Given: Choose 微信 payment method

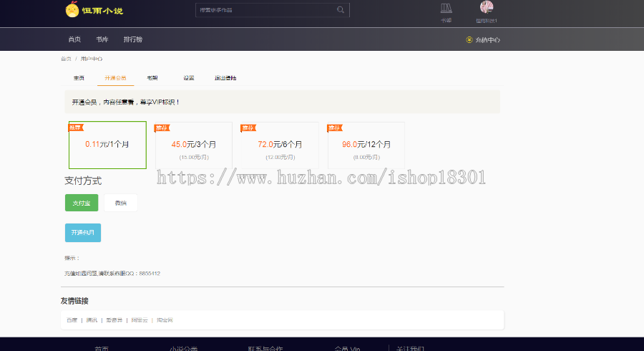Looking at the screenshot, I should coord(121,203).
